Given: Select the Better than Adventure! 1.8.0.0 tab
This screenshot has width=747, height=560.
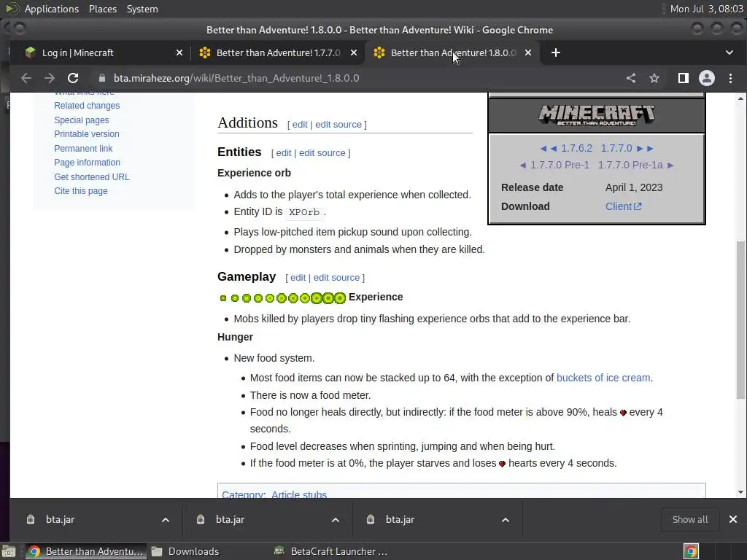Looking at the screenshot, I should [452, 52].
